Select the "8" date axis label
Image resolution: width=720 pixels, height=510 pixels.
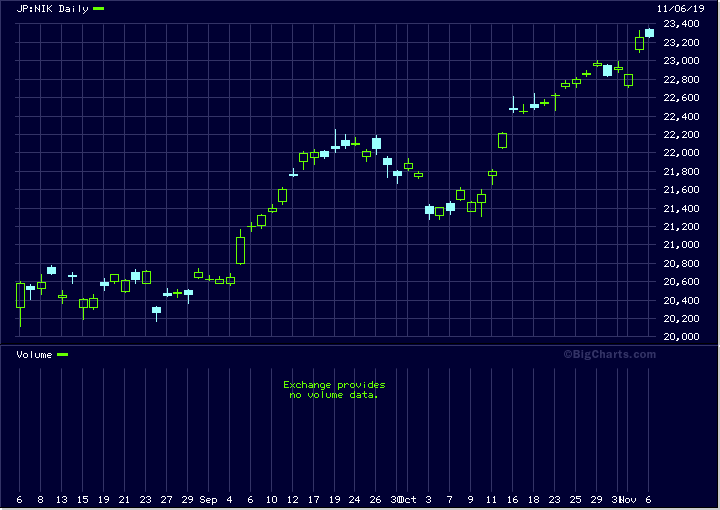tap(40, 499)
